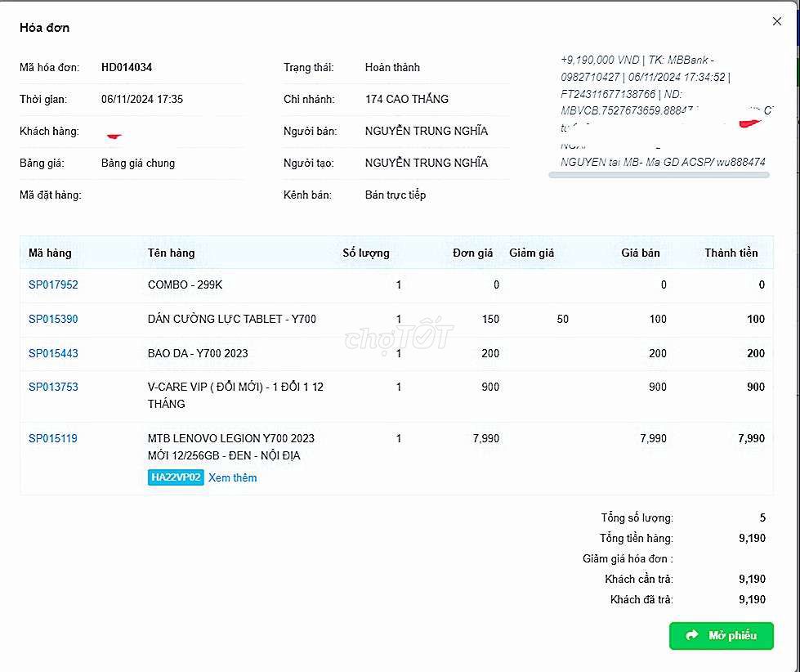Image resolution: width=800 pixels, height=672 pixels.
Task: Click the 150 unit price for DÁN CƯỜNG LỰC
Action: (x=490, y=319)
